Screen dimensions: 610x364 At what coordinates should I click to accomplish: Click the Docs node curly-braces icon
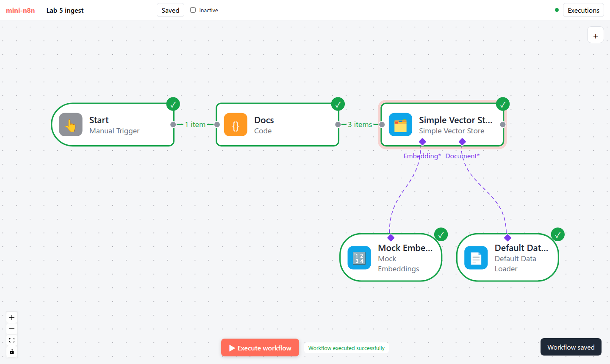pyautogui.click(x=236, y=124)
